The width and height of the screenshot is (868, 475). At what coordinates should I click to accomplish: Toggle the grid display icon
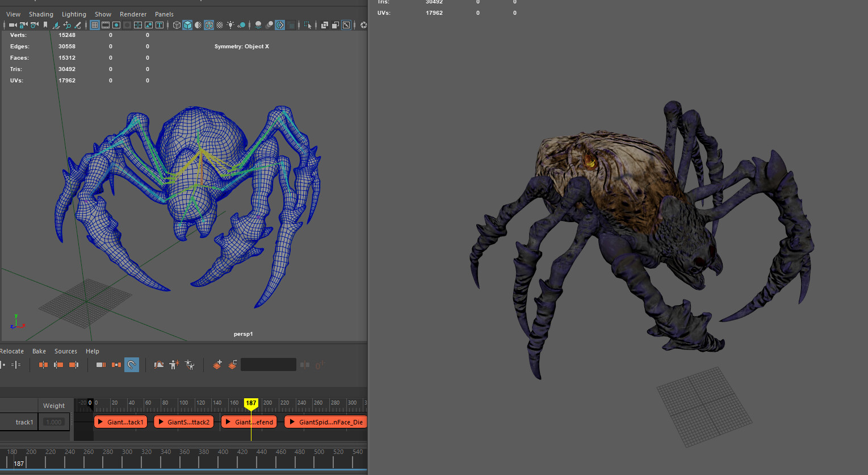(x=94, y=25)
